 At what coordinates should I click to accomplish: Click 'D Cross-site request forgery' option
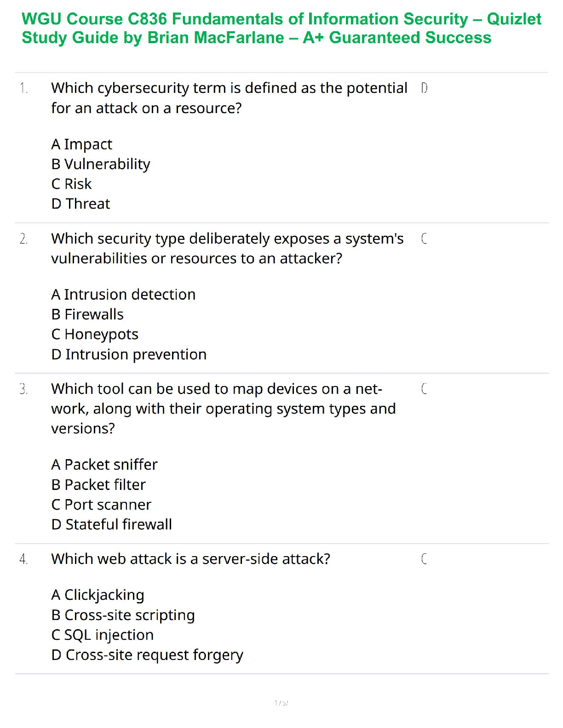[x=147, y=655]
